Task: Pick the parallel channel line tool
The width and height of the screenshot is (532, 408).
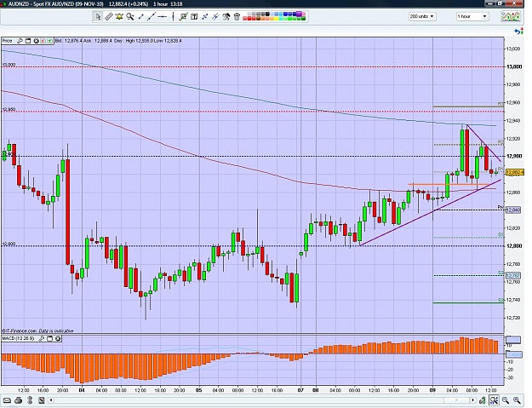Action: pyautogui.click(x=215, y=16)
